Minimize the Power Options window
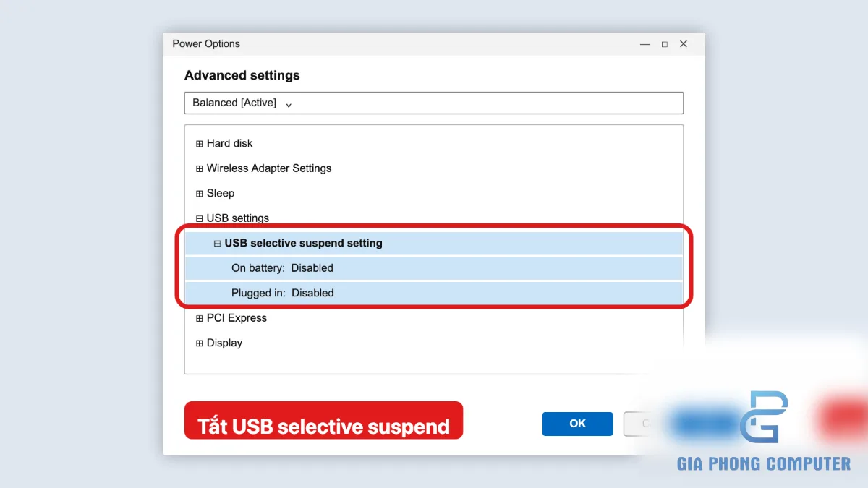 pyautogui.click(x=645, y=44)
